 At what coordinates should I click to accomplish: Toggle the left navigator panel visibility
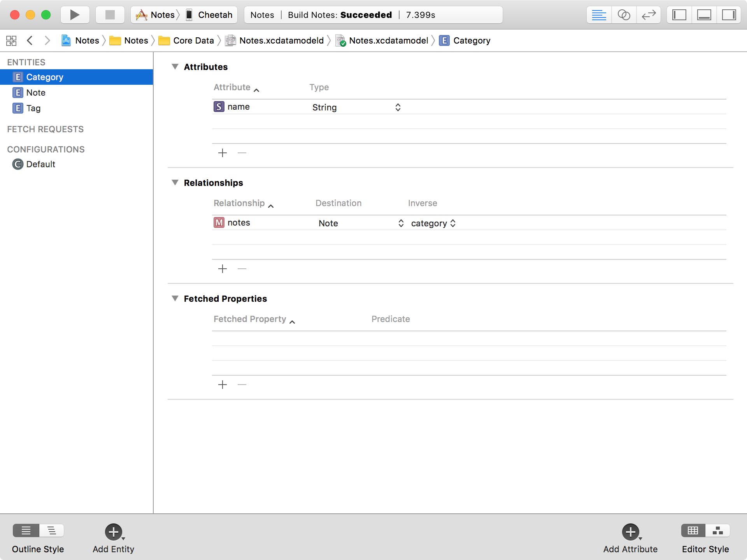point(679,15)
